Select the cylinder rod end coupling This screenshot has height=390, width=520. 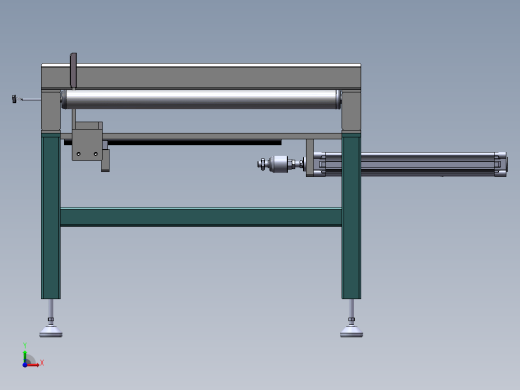[x=279, y=164]
